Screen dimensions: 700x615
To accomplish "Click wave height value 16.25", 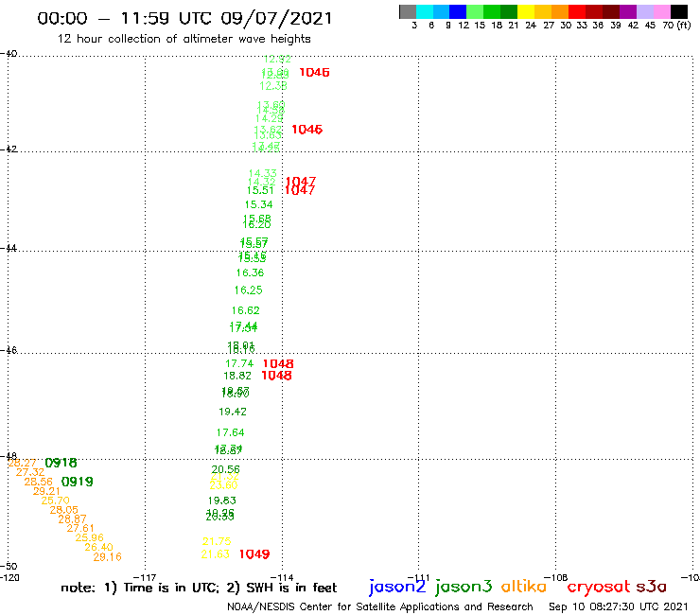I will click(248, 290).
